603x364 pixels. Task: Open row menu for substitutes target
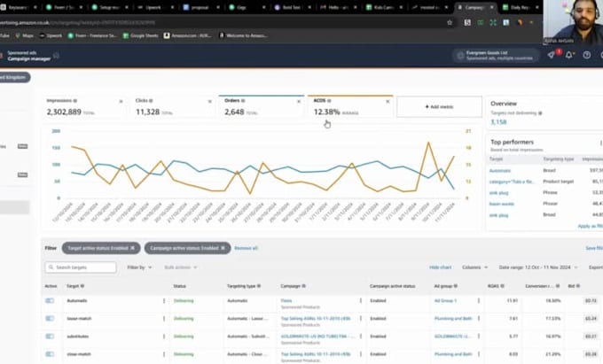[x=164, y=337]
